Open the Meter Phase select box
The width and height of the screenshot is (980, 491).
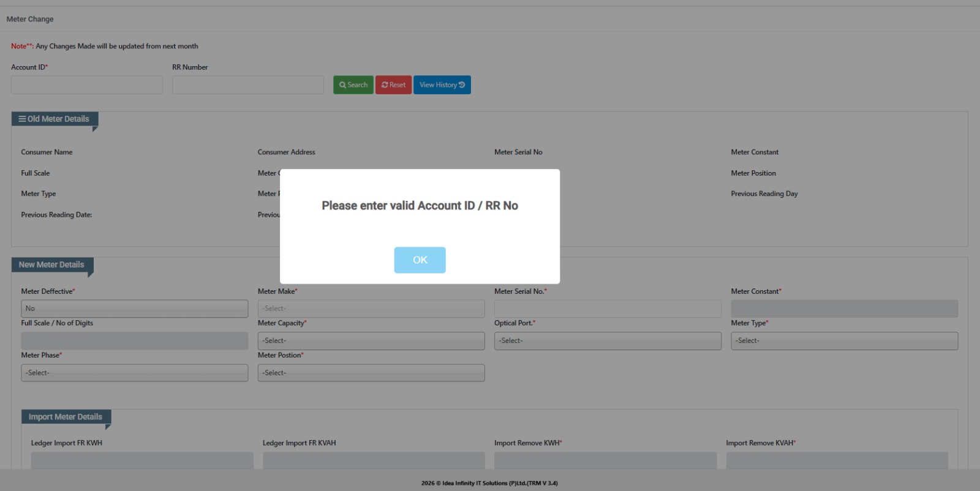[135, 373]
